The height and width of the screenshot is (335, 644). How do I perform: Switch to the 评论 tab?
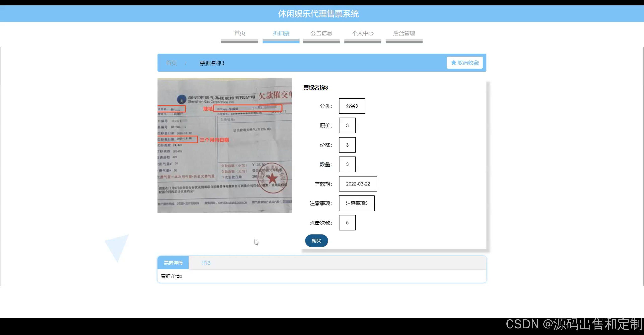(x=206, y=263)
